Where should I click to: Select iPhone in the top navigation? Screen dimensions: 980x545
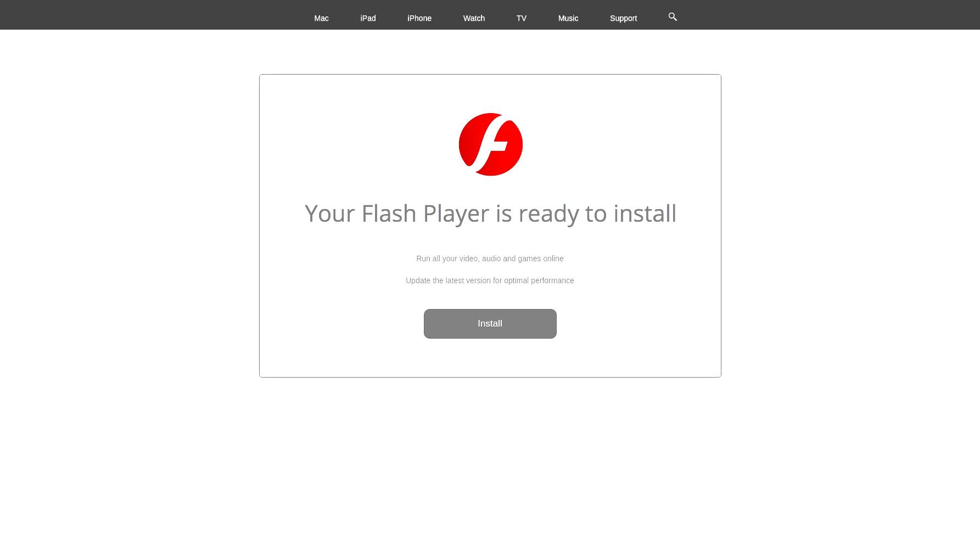coord(419,18)
